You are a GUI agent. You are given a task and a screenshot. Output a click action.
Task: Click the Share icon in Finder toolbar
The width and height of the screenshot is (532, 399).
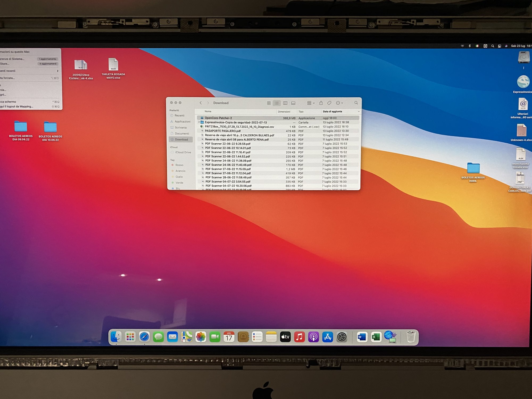coord(321,103)
